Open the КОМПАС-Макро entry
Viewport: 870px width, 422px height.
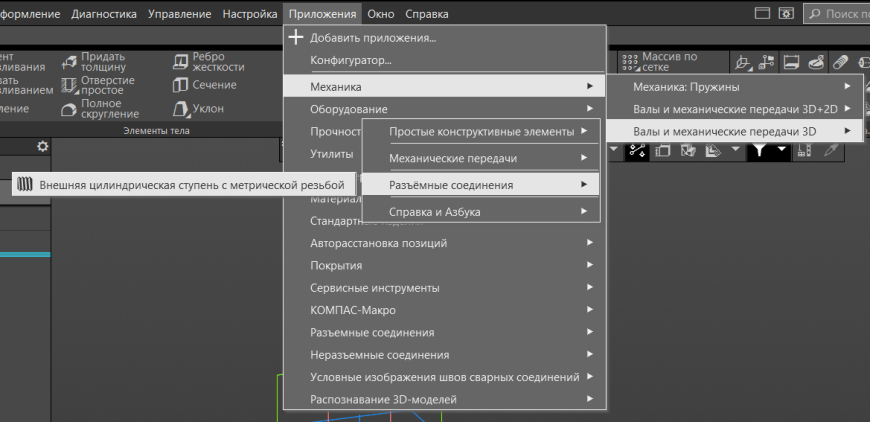pos(444,311)
